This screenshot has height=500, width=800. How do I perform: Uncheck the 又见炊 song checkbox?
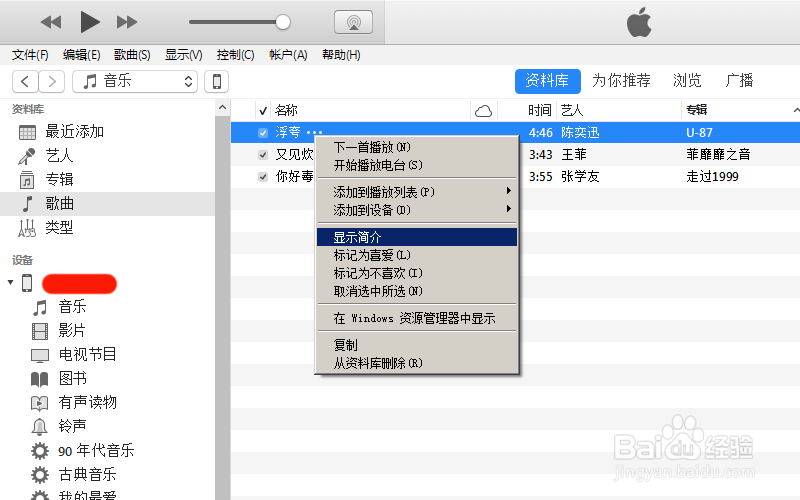(x=263, y=155)
